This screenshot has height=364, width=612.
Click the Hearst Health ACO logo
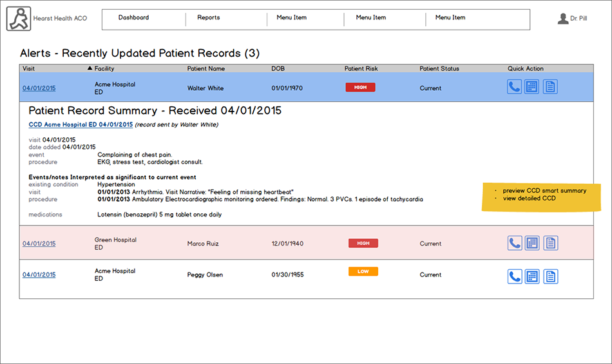pyautogui.click(x=18, y=19)
